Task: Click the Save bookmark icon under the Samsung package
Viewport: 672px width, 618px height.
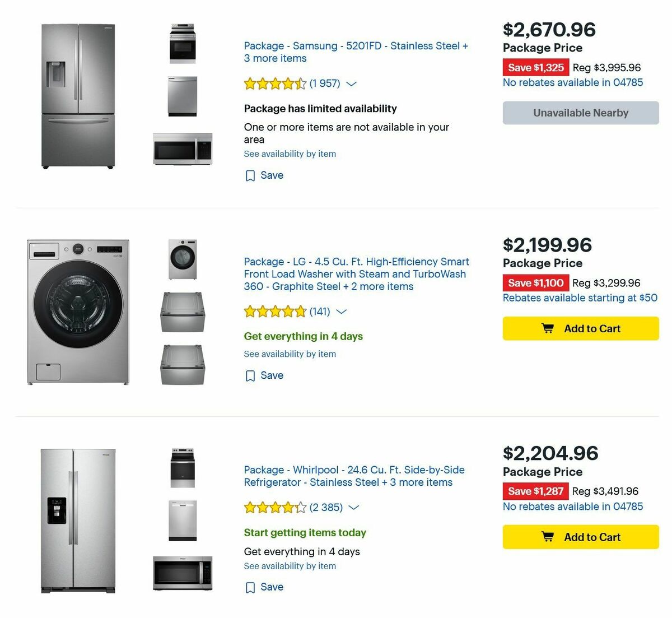Action: click(250, 175)
